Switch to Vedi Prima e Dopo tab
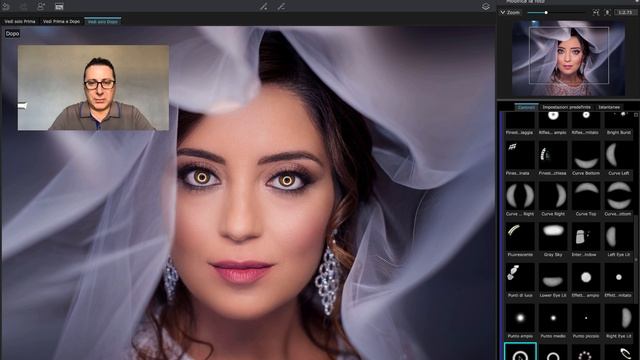The image size is (640, 360). click(61, 21)
